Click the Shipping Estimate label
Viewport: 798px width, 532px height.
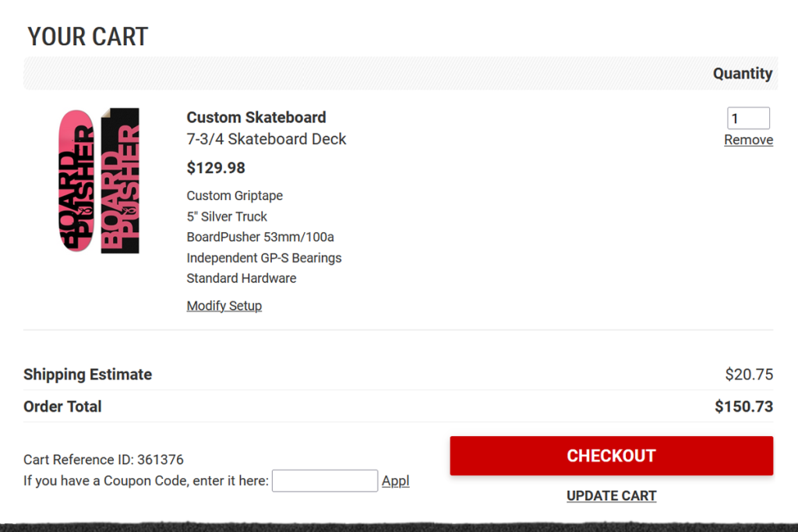point(87,375)
